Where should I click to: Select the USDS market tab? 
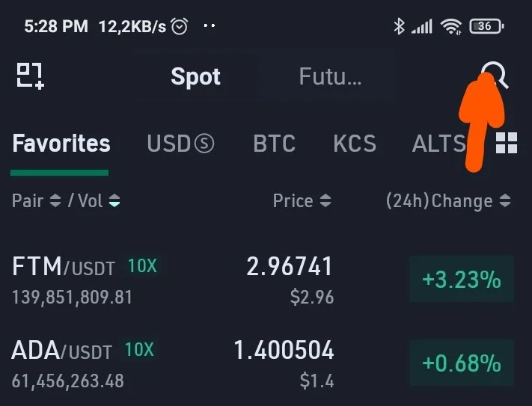180,144
